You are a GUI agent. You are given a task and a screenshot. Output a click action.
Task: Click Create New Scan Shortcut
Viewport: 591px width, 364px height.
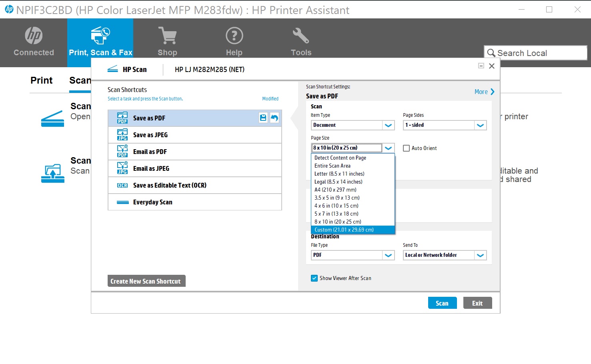(146, 281)
